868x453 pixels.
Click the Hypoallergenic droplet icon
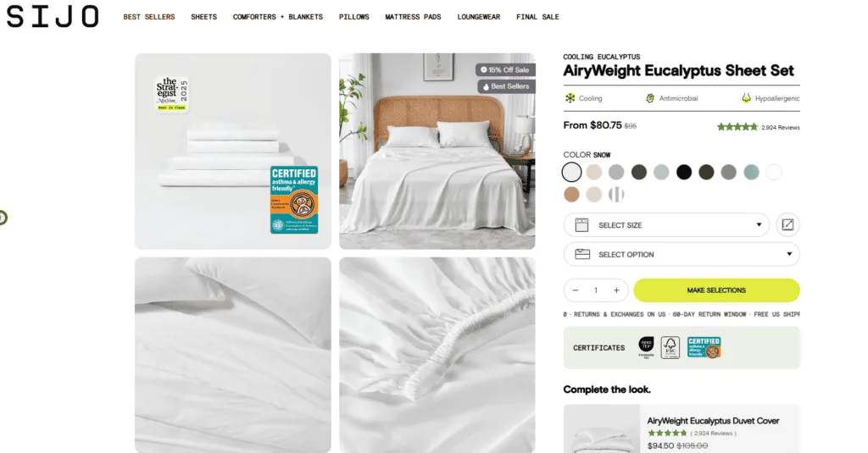[x=746, y=98]
